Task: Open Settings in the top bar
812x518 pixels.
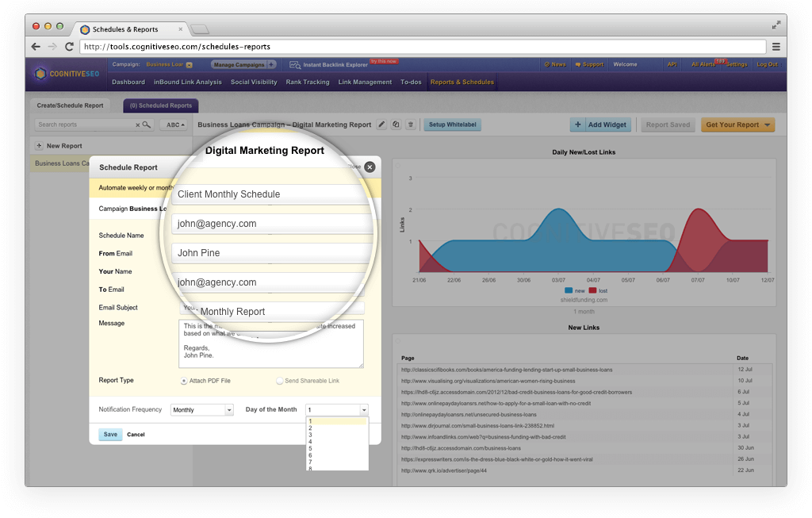Action: click(x=737, y=65)
